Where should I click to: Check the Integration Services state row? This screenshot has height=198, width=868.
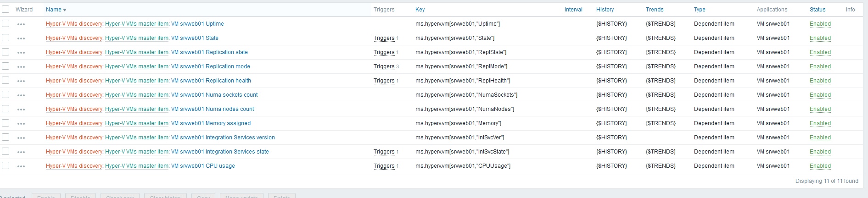pyautogui.click(x=6, y=151)
